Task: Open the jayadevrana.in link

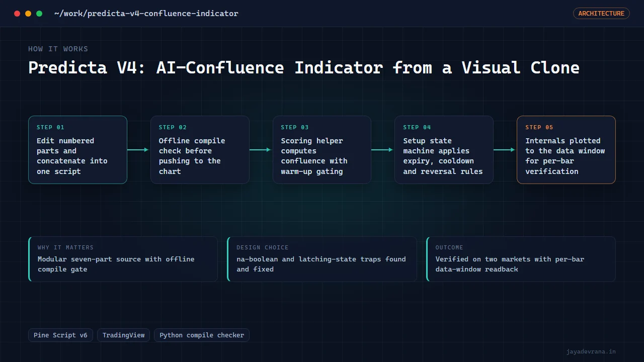Action: 591,351
